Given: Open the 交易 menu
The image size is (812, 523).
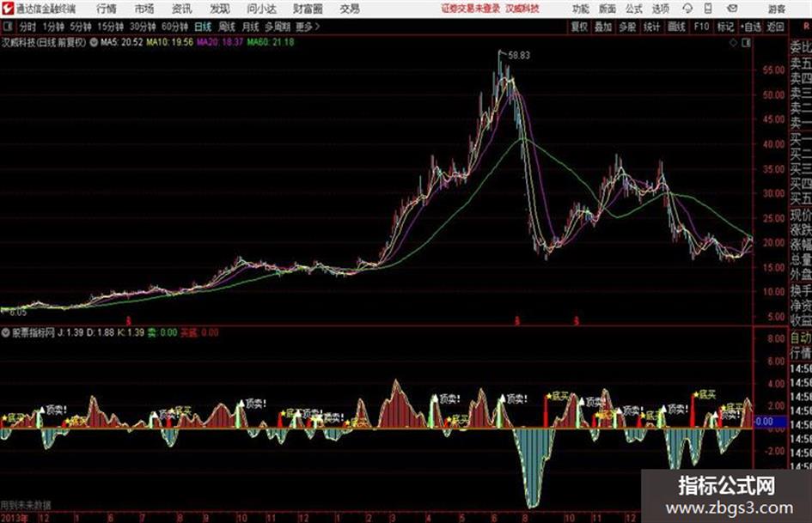Looking at the screenshot, I should tap(350, 9).
